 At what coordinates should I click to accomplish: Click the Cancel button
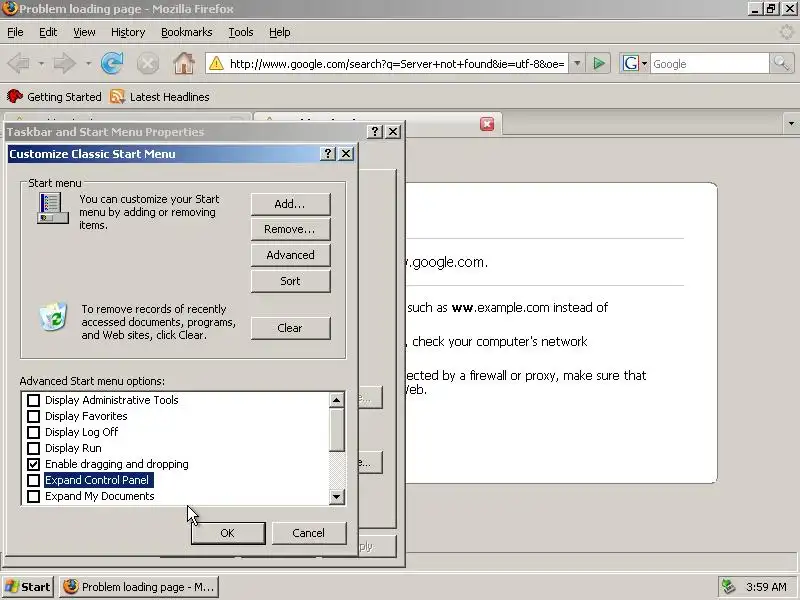pos(309,533)
